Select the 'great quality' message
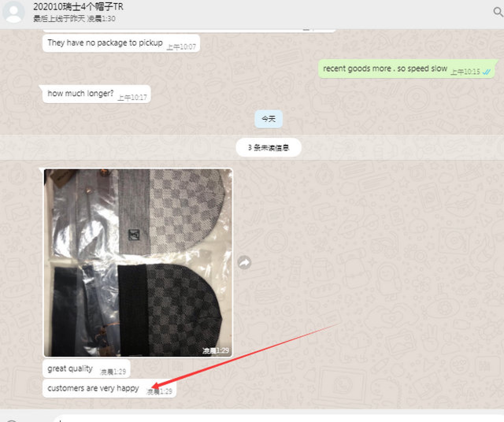This screenshot has height=422, width=504. (x=86, y=369)
